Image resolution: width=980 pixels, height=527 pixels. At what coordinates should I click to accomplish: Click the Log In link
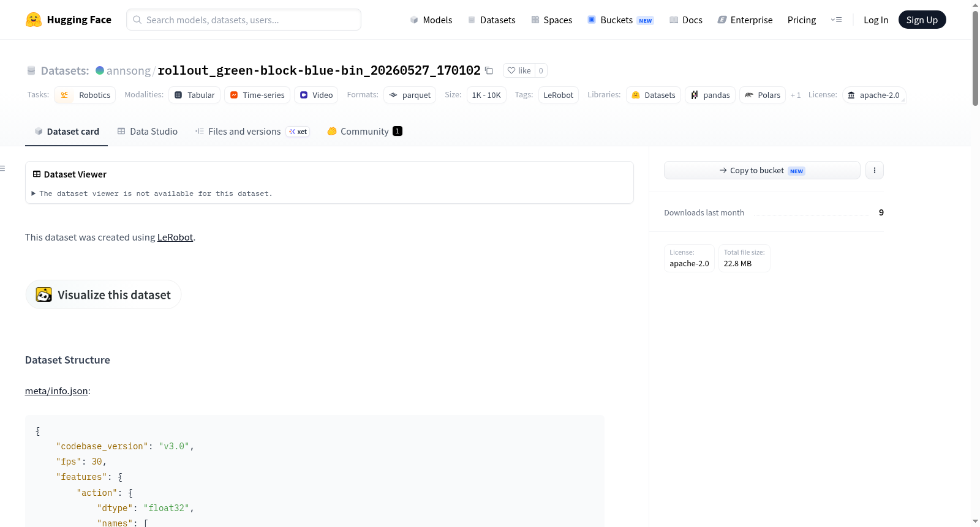click(x=876, y=20)
